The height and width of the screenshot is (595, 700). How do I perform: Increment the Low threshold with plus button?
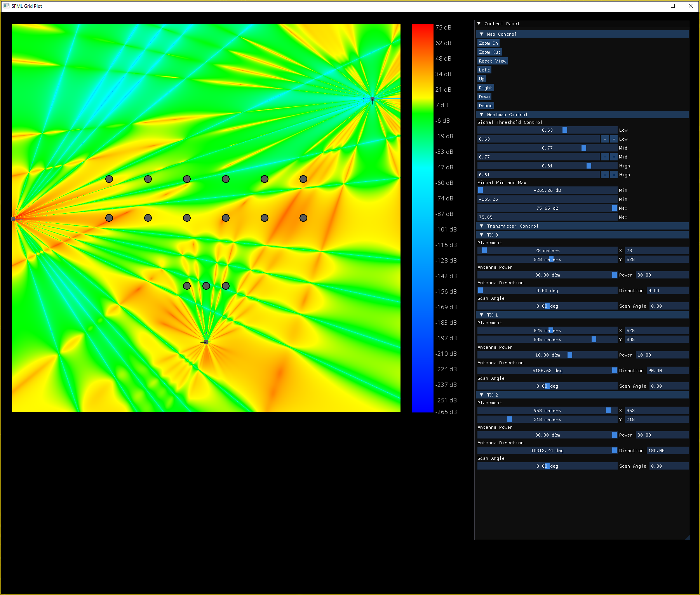click(x=614, y=139)
